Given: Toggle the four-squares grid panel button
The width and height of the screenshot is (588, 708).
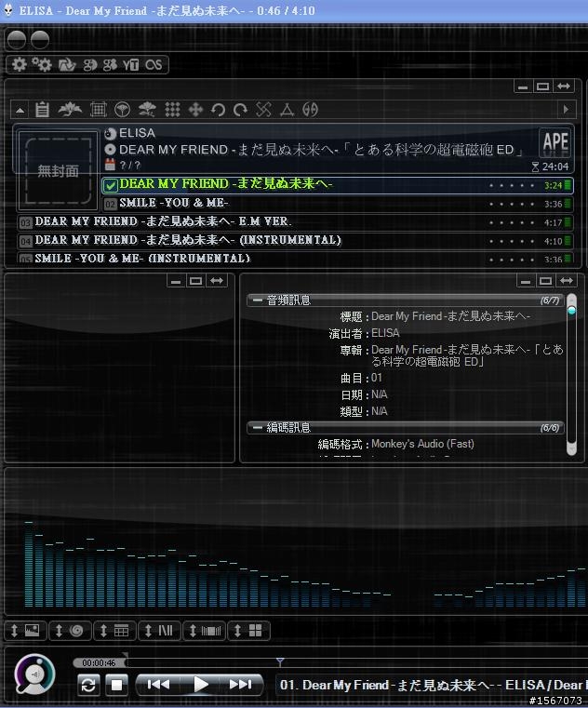Looking at the screenshot, I should [248, 631].
